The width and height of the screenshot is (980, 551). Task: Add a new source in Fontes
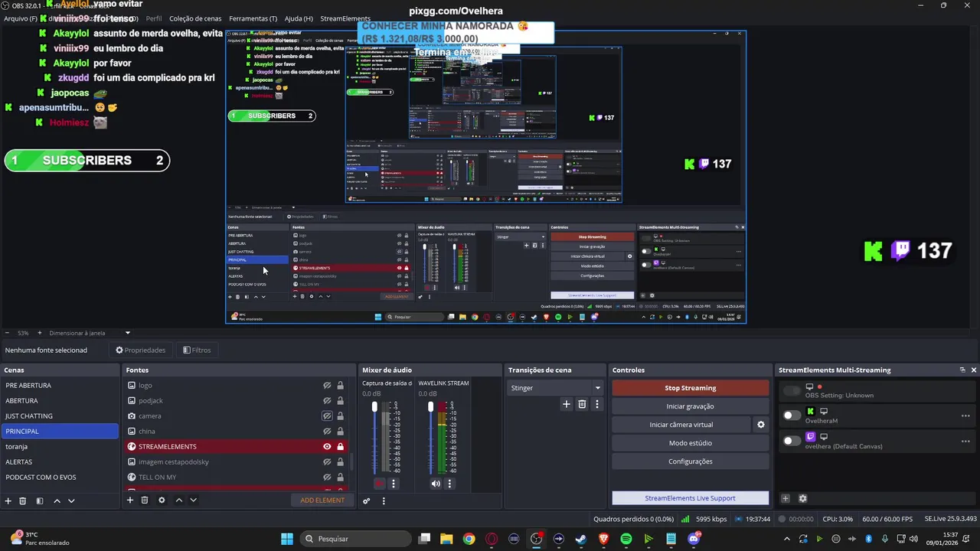[x=130, y=500]
